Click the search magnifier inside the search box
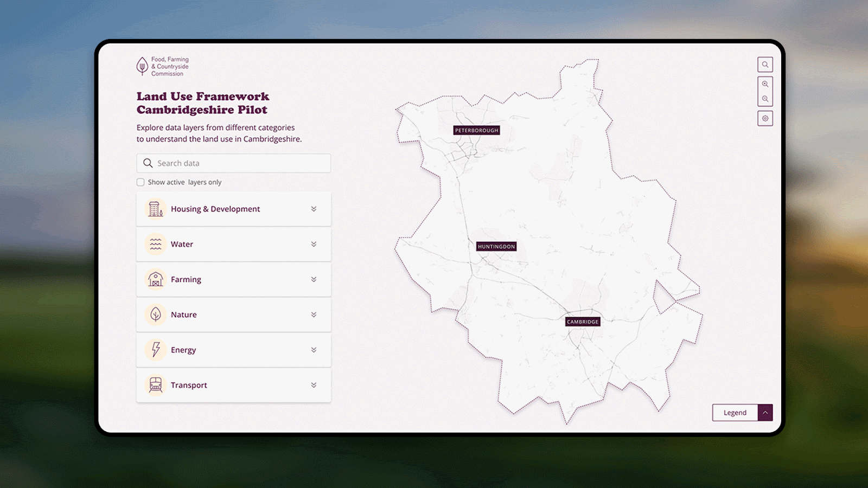The height and width of the screenshot is (488, 868). coord(148,163)
